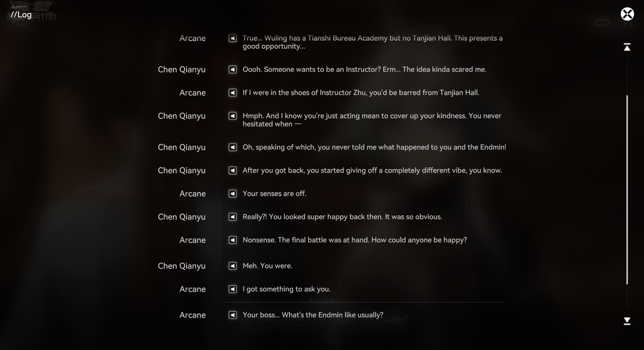Screen dimensions: 644x350
Task: Replay "Your senses are off" voice line
Action: [x=232, y=193]
